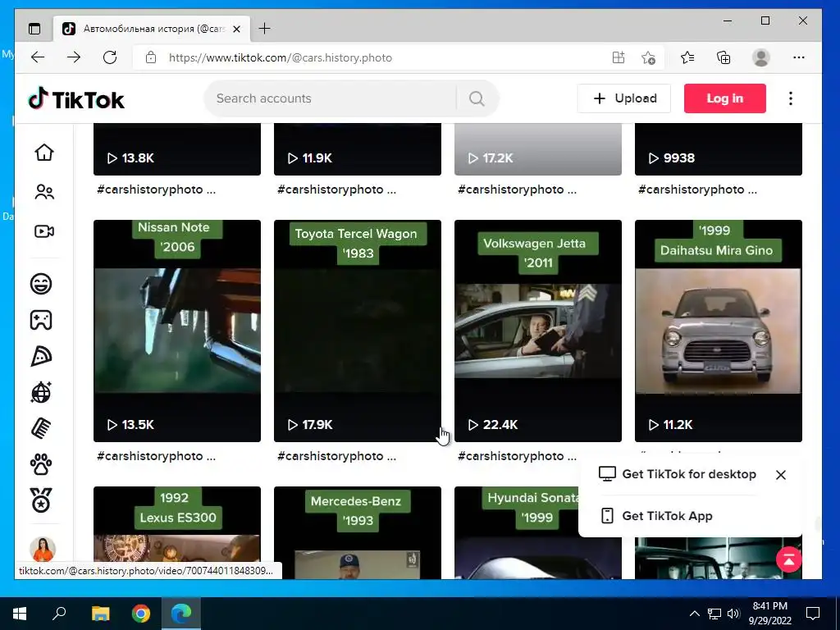
Task: Select comedy smiley face category icon
Action: 41,283
